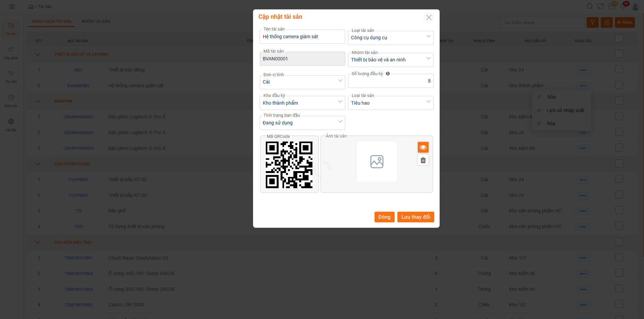
Task: Click the trash icon beside asset image
Action: point(423,160)
